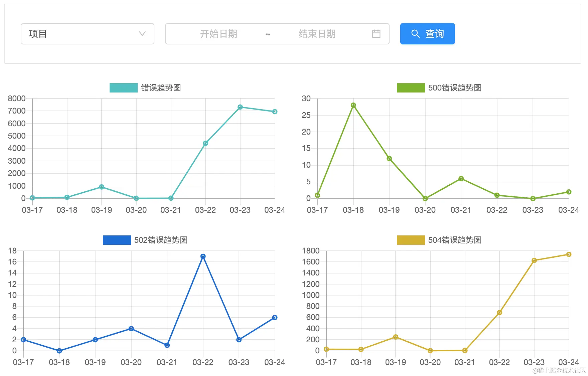Select the 03-19 point in 504 error chart
This screenshot has height=376, width=588.
coord(396,337)
